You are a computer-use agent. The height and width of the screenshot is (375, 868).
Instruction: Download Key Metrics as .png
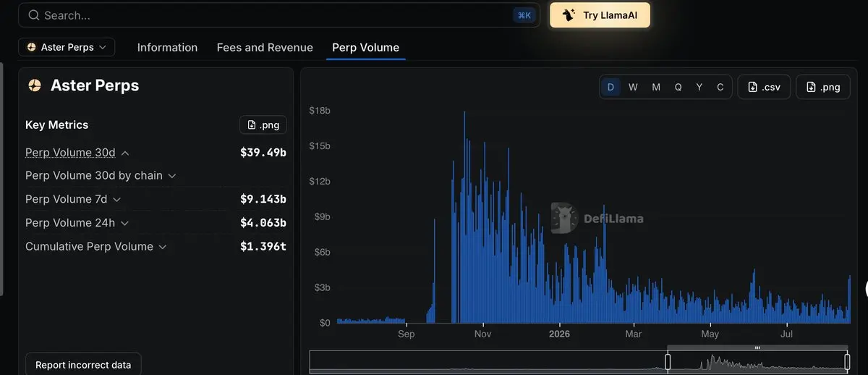263,125
